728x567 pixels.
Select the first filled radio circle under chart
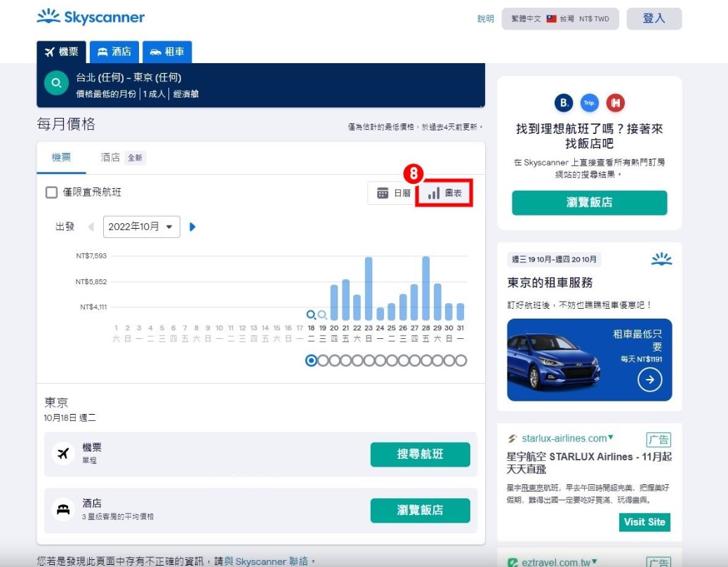(x=312, y=361)
